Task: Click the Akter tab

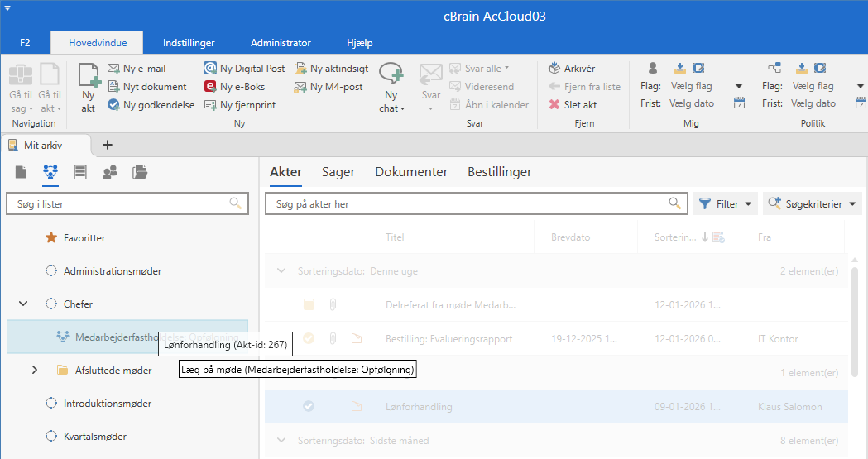Action: 285,172
